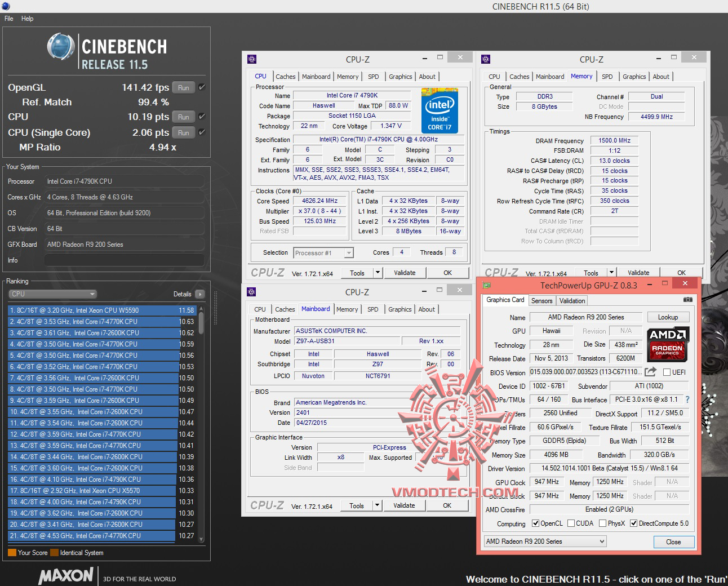Image resolution: width=728 pixels, height=586 pixels.
Task: Click the Processor field showing Intel Core i7-4790K CPU
Action: pos(125,181)
